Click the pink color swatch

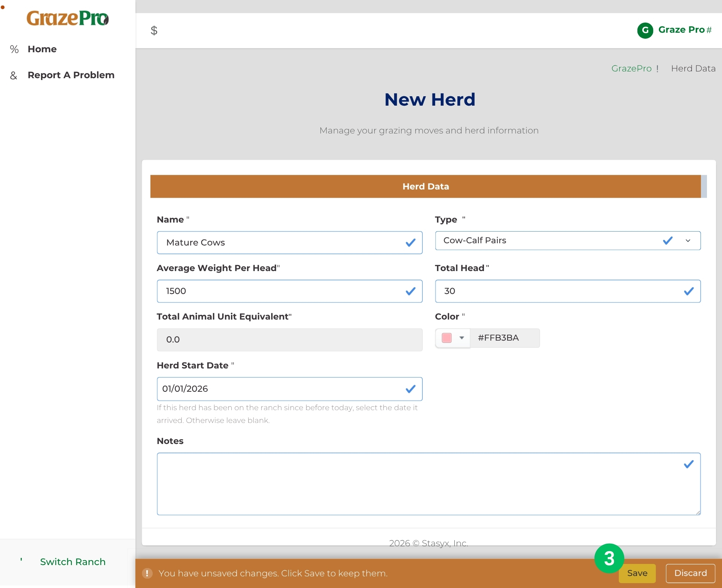(447, 338)
